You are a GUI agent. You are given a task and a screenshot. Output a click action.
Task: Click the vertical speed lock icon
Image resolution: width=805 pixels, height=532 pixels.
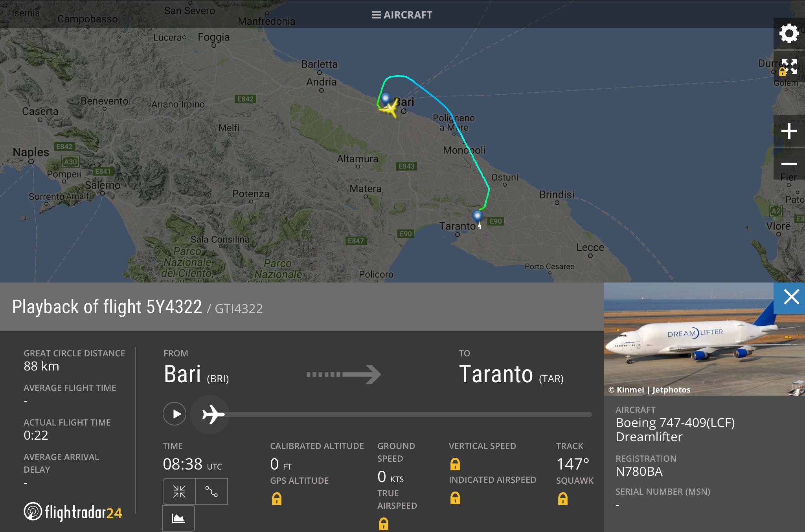point(455,464)
